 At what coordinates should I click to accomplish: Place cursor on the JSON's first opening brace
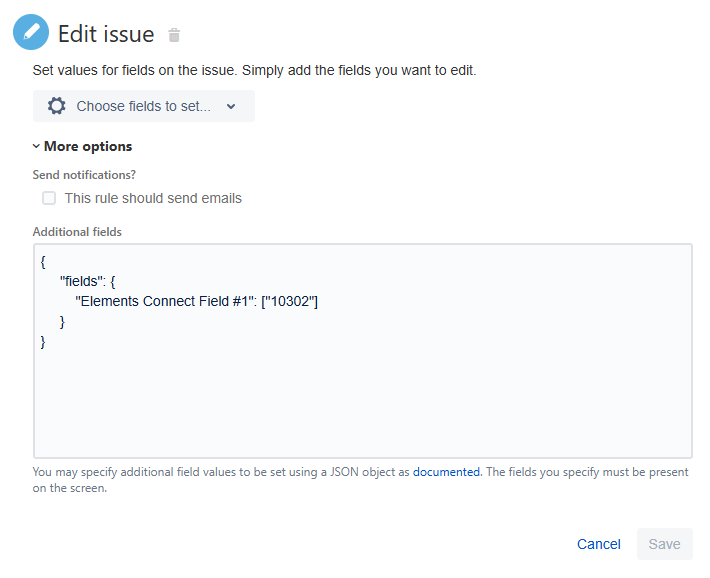pos(43,261)
